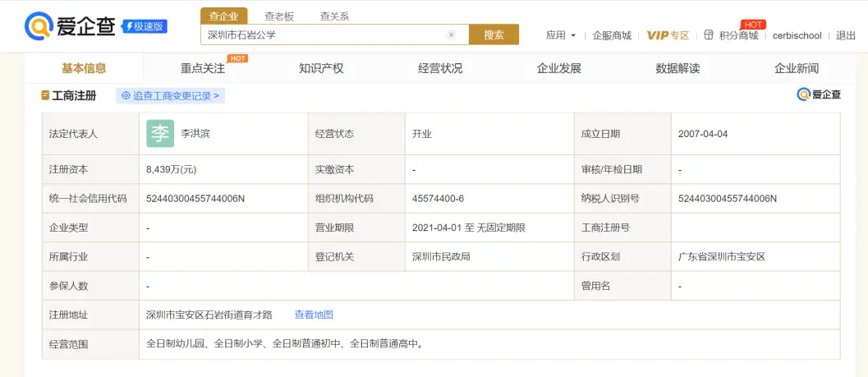This screenshot has width=868, height=377.
Task: Click into the company search input field
Action: pos(324,35)
